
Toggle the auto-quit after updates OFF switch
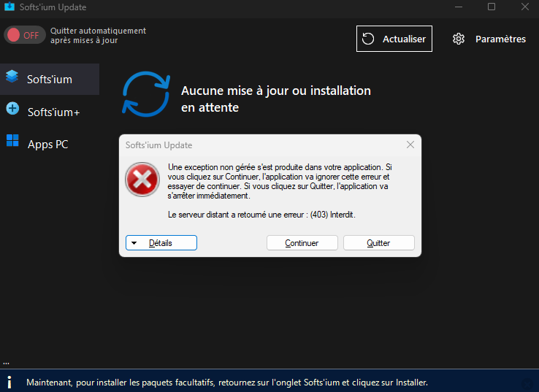point(25,35)
